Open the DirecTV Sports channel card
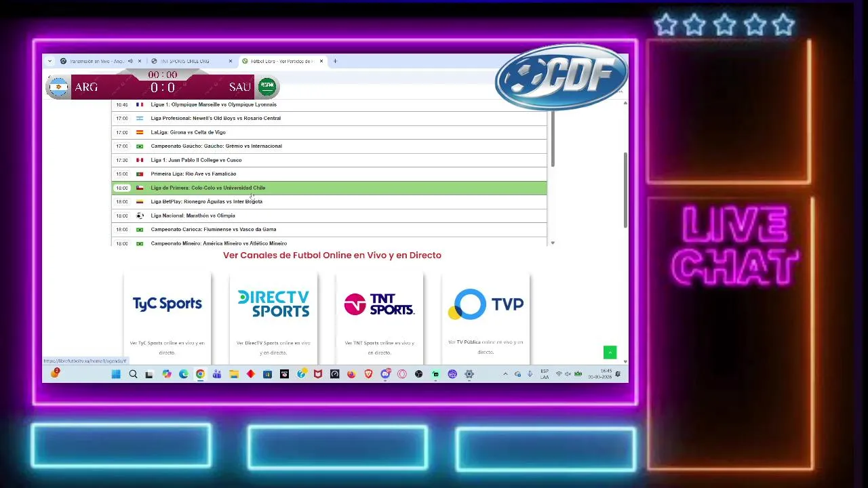 [x=273, y=319]
